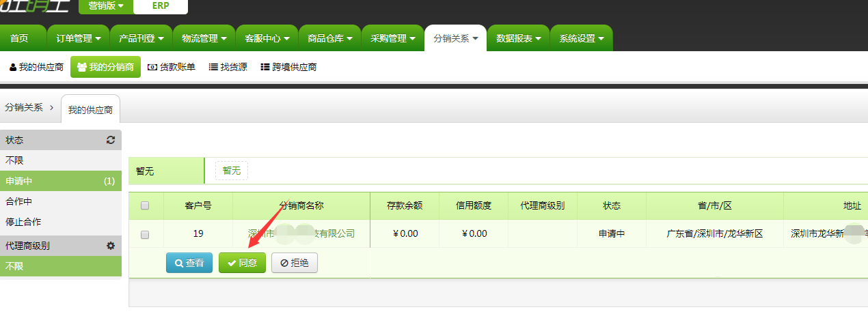868x331 pixels.
Task: Click the 省/市/区 column header
Action: (x=715, y=205)
